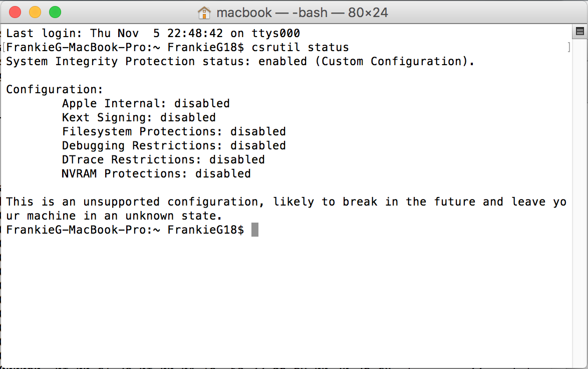This screenshot has height=369, width=588.
Task: Click the window title "macbook — -bash — 80×24"
Action: click(x=302, y=13)
